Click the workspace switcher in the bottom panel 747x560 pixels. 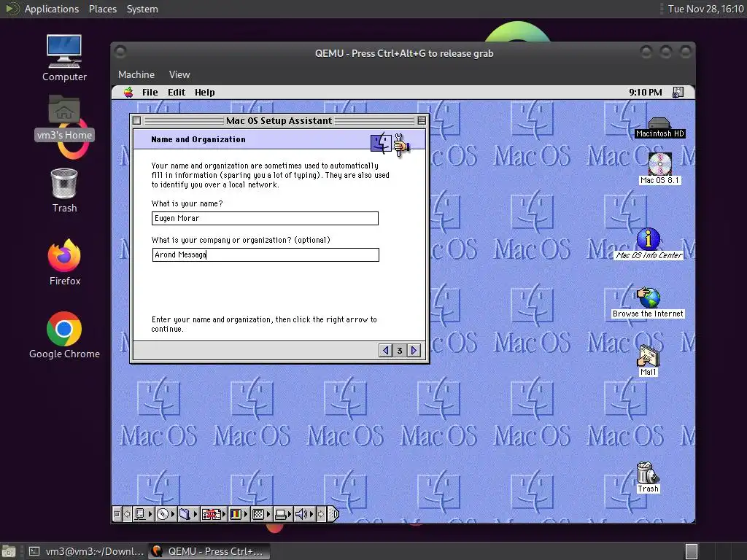pyautogui.click(x=692, y=551)
